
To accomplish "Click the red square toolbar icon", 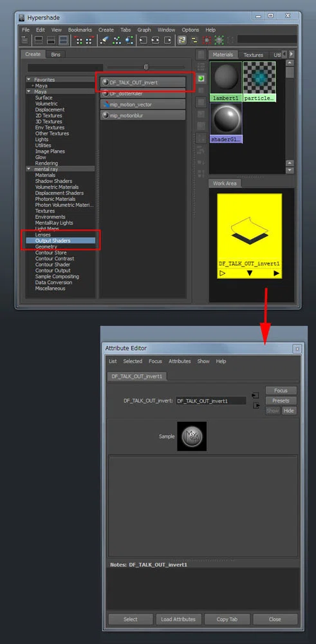I will (x=207, y=40).
